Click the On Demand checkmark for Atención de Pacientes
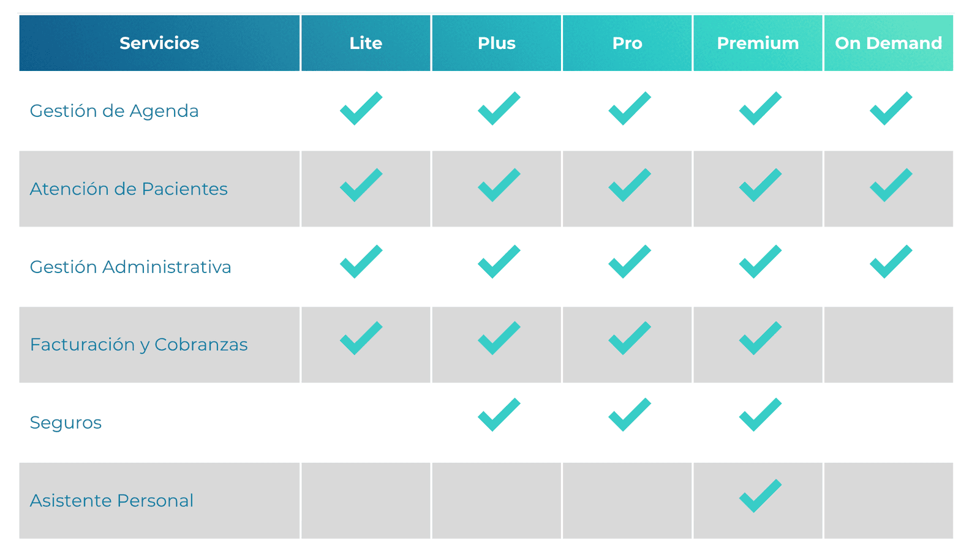 891,186
